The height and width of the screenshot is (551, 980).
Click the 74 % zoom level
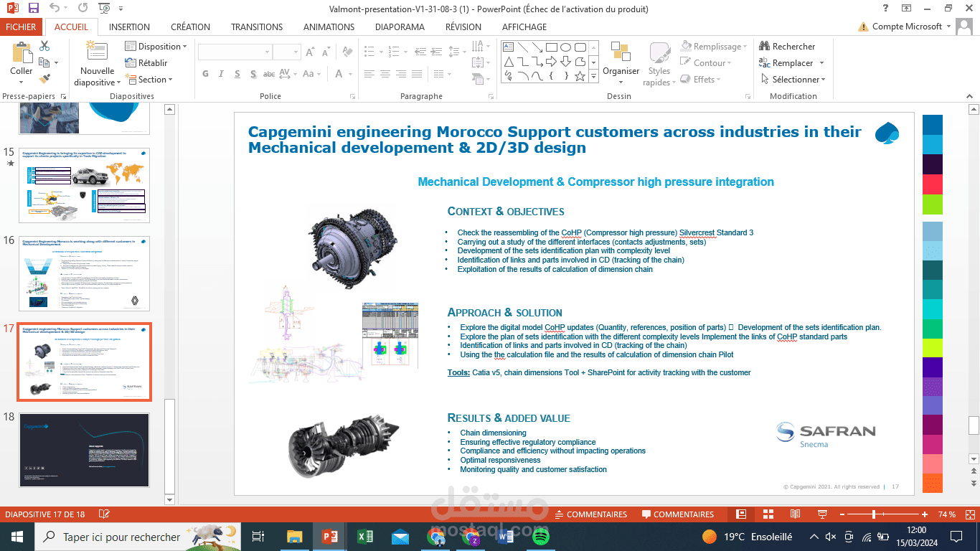pos(946,514)
